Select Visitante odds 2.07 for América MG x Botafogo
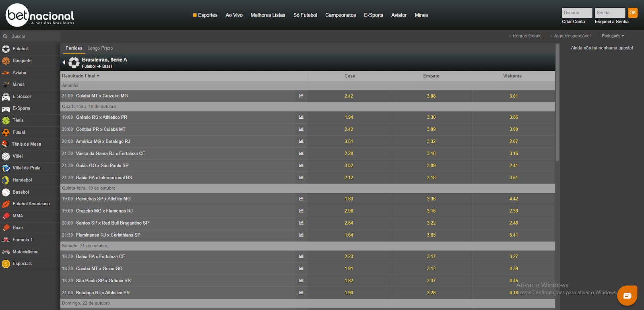 tap(514, 142)
